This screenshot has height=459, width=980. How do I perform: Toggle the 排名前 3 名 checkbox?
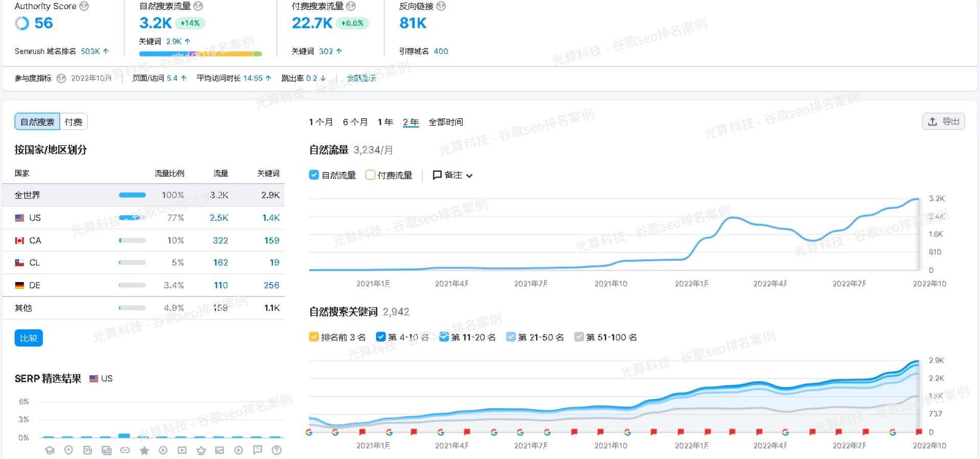pyautogui.click(x=314, y=337)
